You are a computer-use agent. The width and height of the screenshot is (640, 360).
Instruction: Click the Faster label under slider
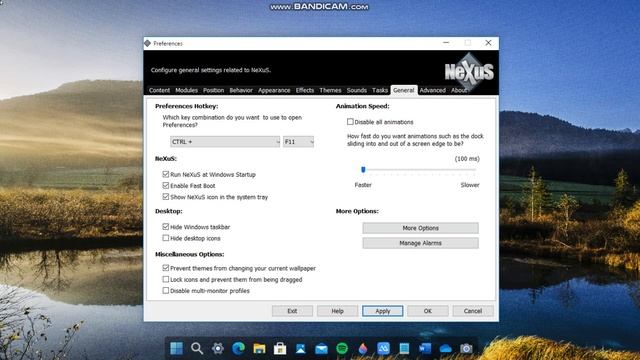363,185
